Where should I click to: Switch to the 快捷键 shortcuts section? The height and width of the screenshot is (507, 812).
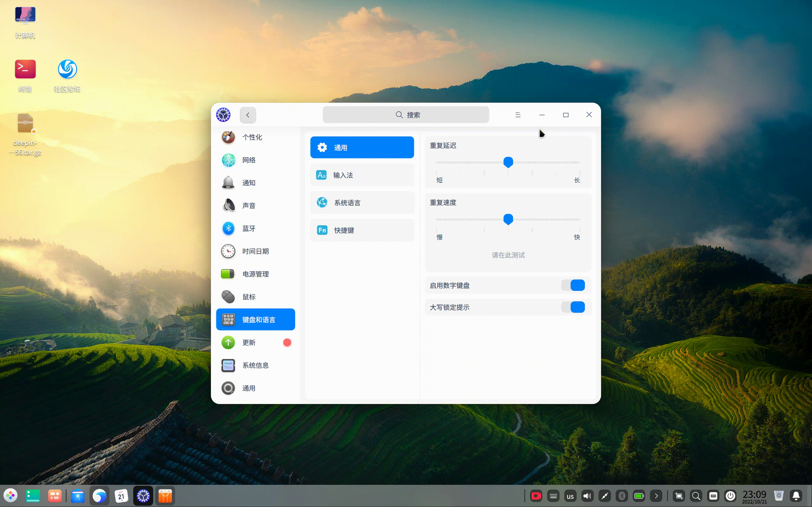[x=362, y=230]
